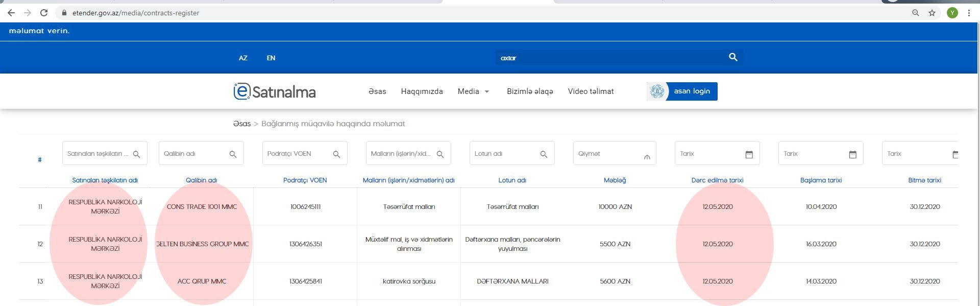Open calendar for Başlama tarixi filter
Screen dimensions: 980x306
852,154
